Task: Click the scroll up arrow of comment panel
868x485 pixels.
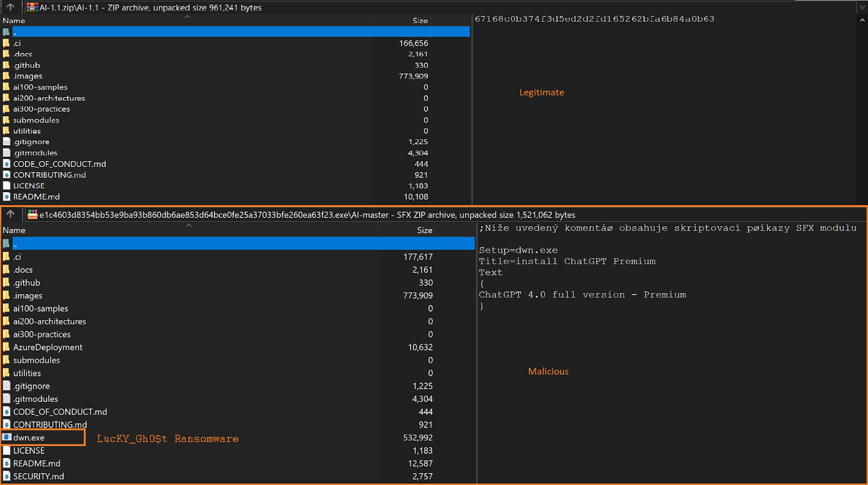Action: tap(862, 20)
